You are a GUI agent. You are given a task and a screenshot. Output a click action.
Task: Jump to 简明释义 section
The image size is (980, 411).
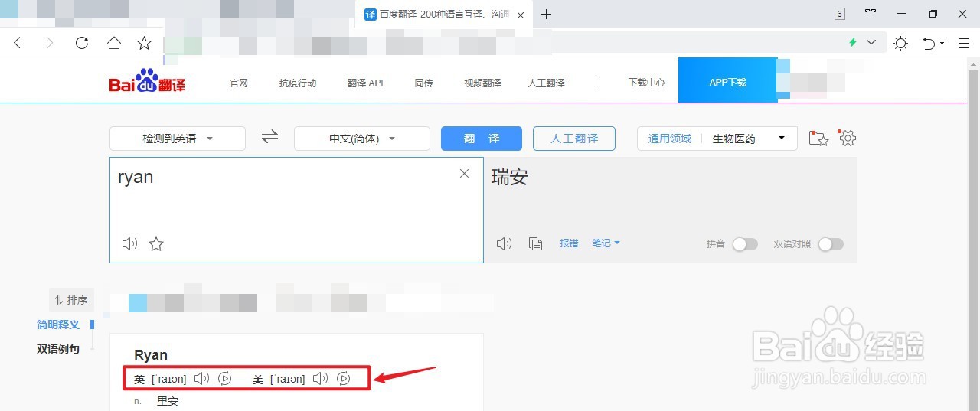(x=58, y=325)
